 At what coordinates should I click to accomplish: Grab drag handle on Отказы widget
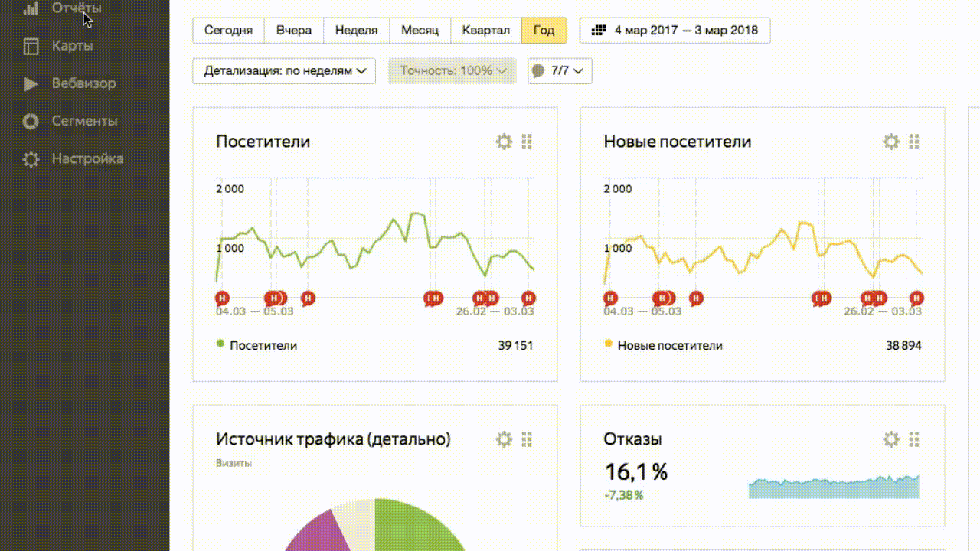(x=914, y=439)
